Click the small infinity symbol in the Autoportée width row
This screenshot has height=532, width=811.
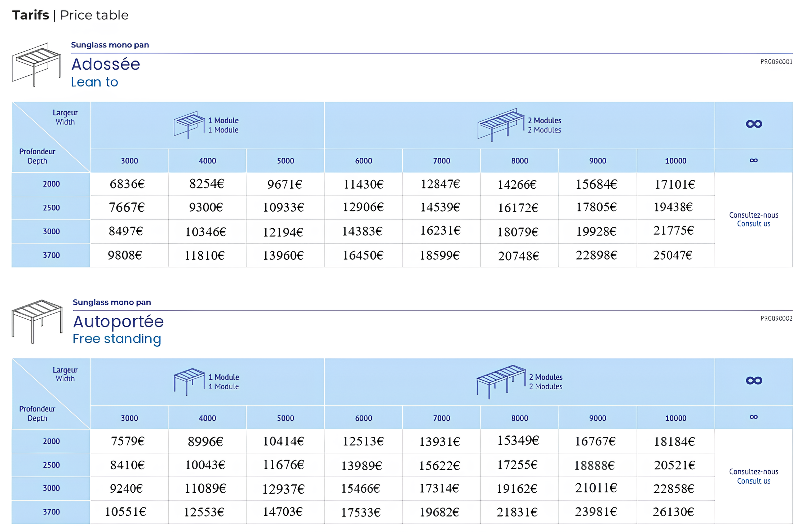pos(753,417)
